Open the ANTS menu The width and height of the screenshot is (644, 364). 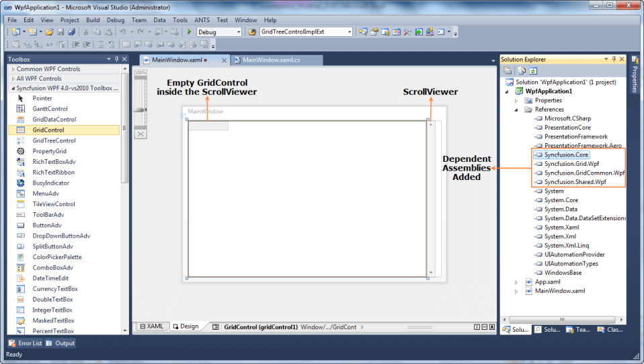(202, 19)
